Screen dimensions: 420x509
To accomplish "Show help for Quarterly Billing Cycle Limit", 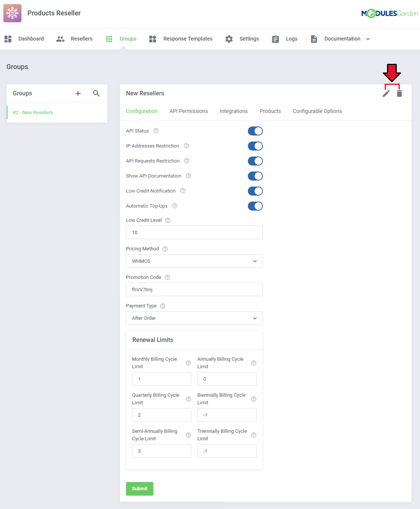I will (188, 399).
